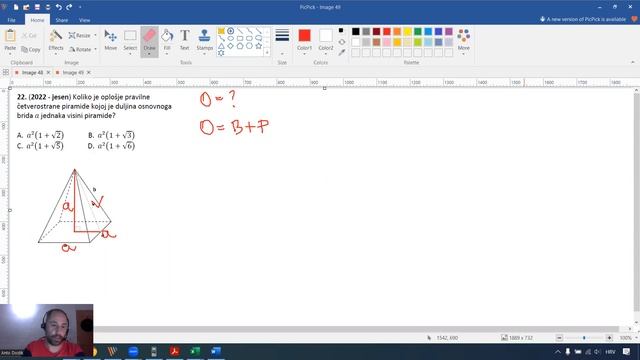
Task: Select the Move tool
Action: tap(111, 40)
